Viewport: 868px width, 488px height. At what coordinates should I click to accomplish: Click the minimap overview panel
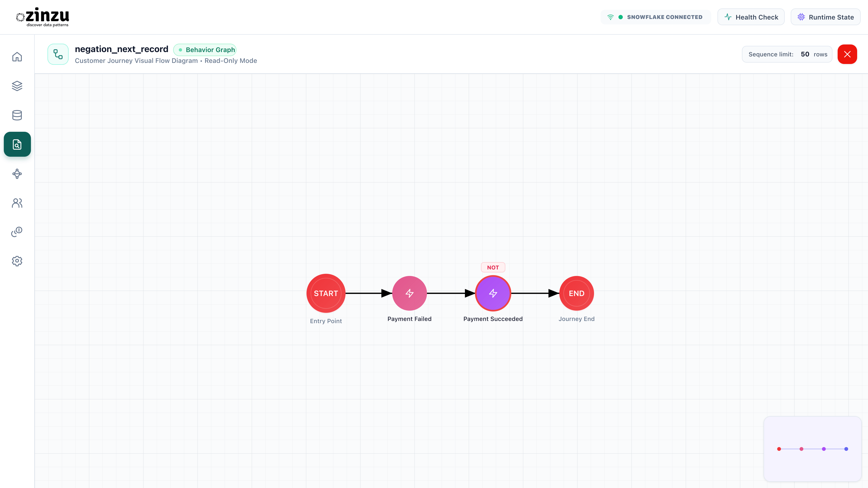pos(812,449)
